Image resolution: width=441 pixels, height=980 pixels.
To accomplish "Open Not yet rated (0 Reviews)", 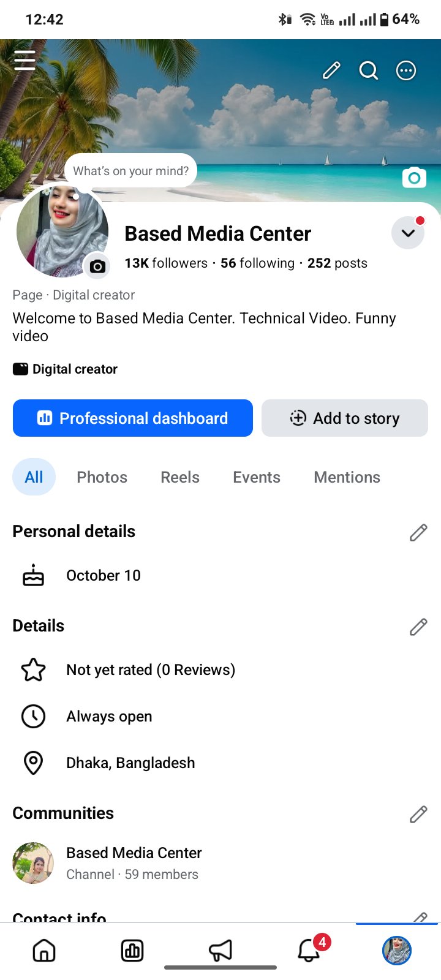I will pos(151,670).
